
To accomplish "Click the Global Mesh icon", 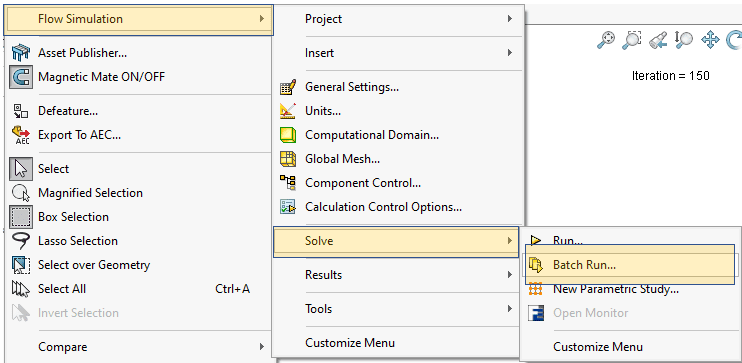I will 288,159.
